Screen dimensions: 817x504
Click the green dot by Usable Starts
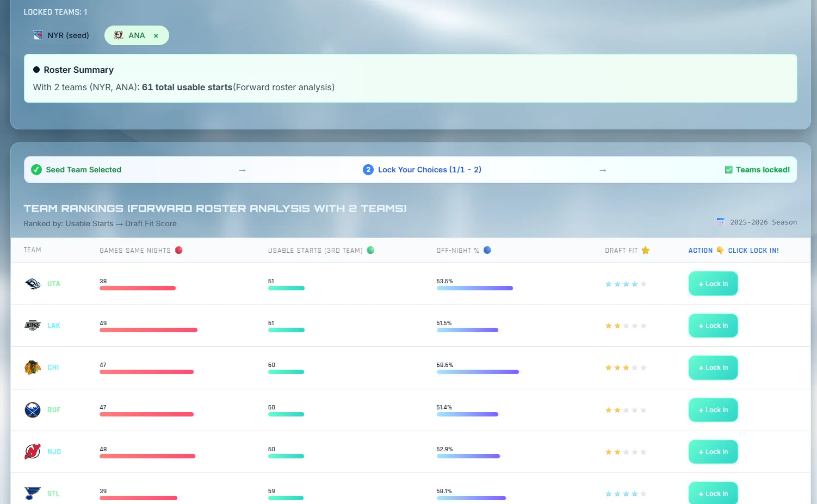click(x=371, y=250)
